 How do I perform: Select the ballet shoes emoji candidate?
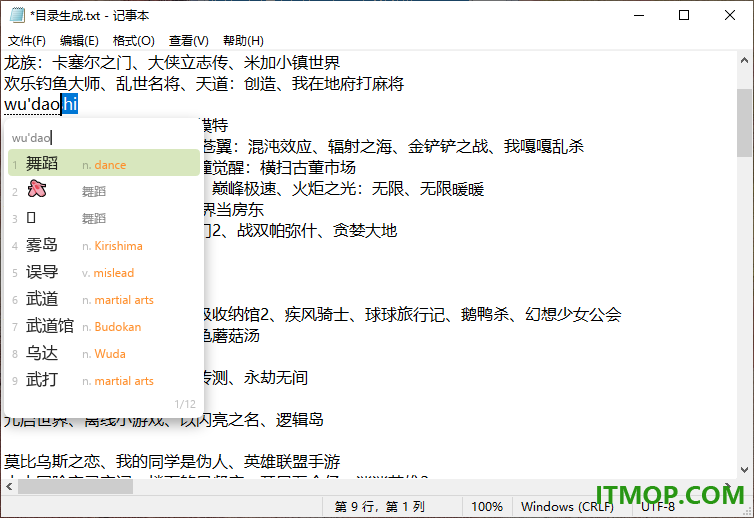tap(104, 191)
